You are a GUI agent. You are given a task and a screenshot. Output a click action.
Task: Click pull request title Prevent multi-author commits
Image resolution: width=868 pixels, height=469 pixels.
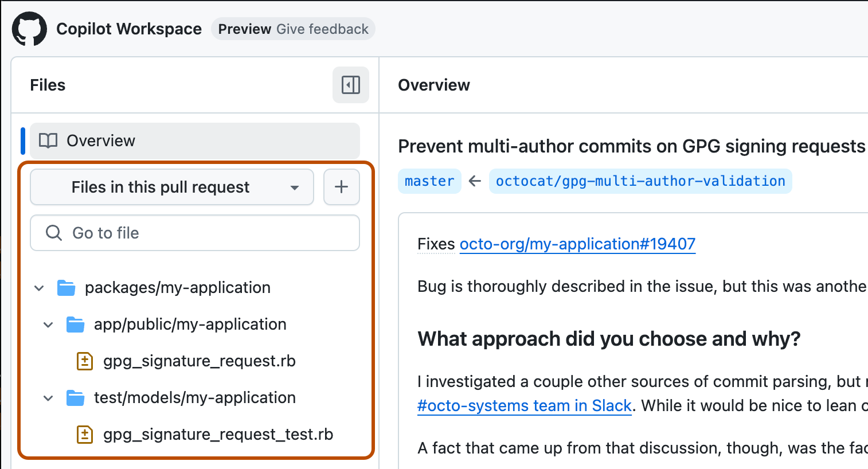point(632,146)
